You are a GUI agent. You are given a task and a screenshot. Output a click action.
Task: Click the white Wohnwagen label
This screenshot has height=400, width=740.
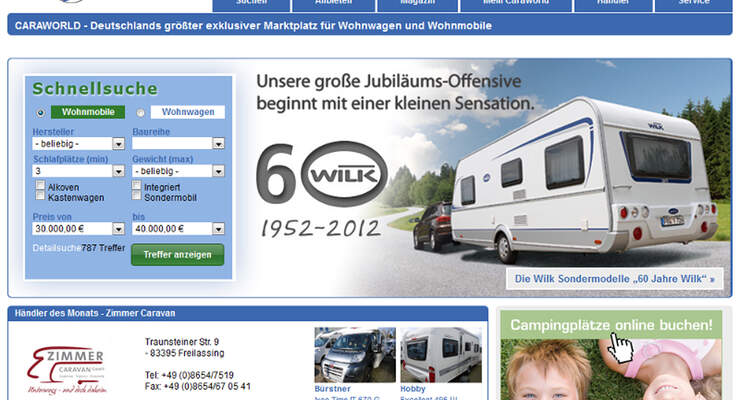pos(188,112)
